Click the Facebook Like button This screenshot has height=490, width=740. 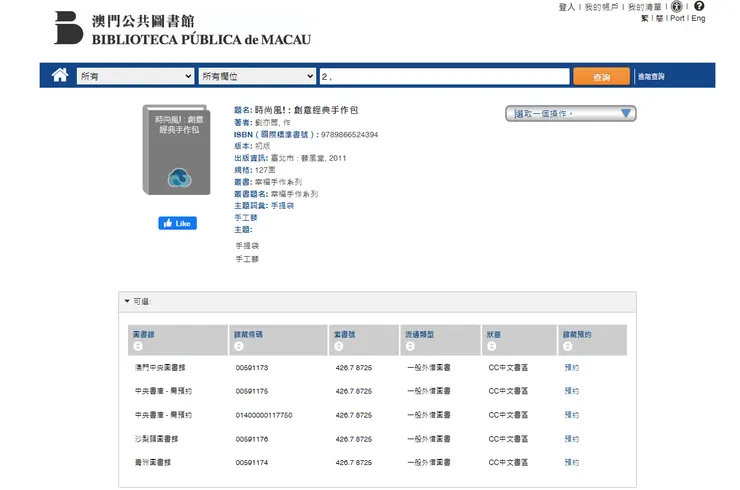(x=177, y=223)
